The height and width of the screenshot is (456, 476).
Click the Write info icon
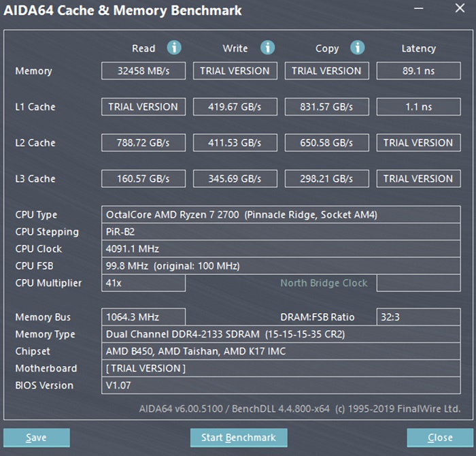click(x=267, y=48)
